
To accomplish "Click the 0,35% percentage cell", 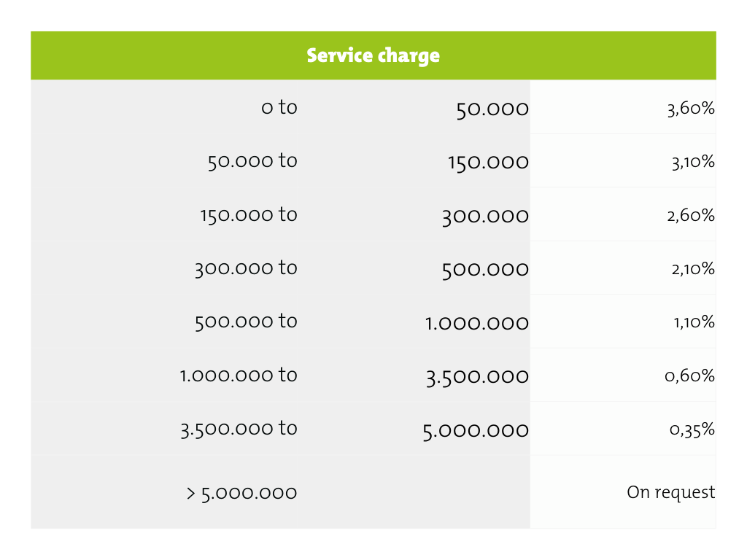I will click(x=692, y=429).
